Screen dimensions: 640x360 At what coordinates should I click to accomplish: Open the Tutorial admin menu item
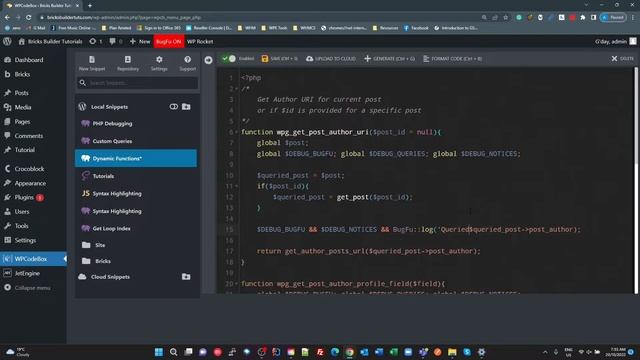click(x=33, y=150)
